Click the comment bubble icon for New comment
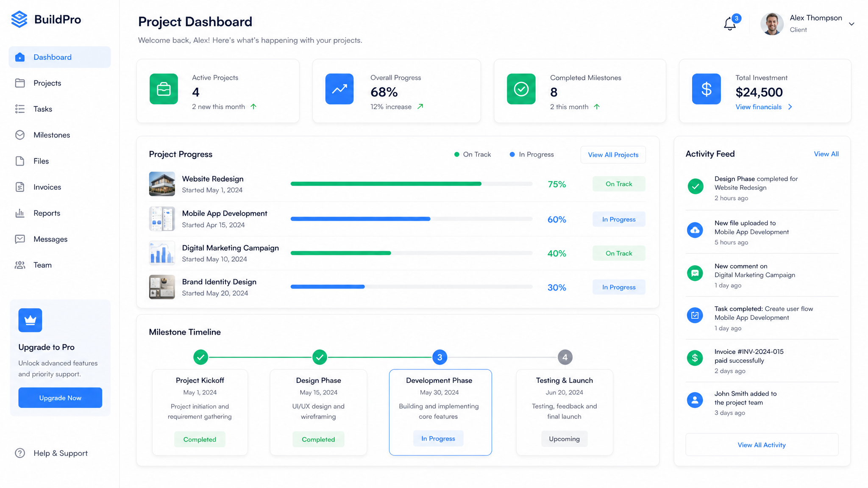The height and width of the screenshot is (488, 868). coord(695,273)
